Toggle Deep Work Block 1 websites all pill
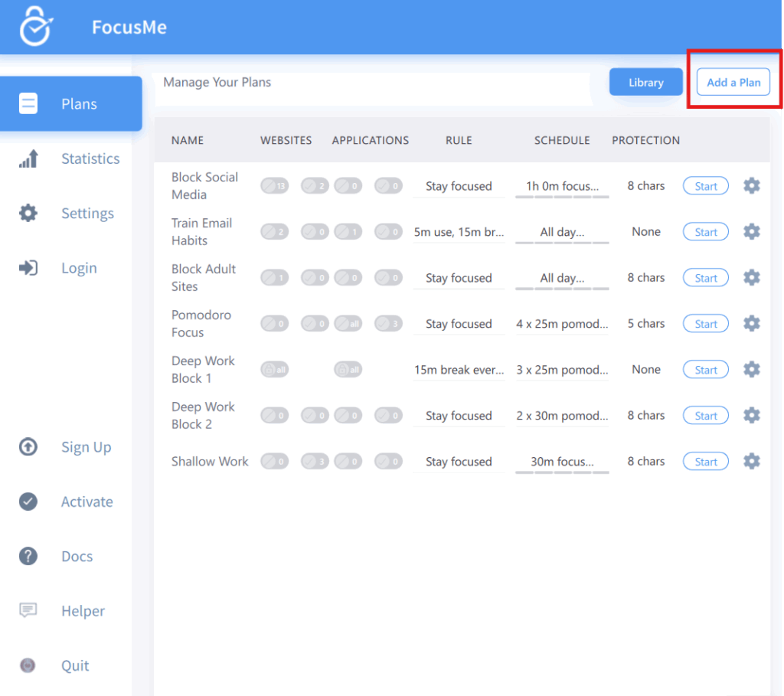 click(274, 370)
